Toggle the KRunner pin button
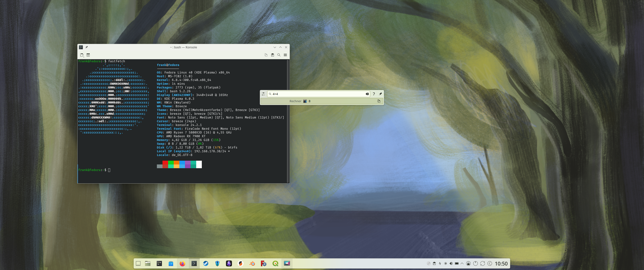Screen dimensions: 644x270 [380, 94]
